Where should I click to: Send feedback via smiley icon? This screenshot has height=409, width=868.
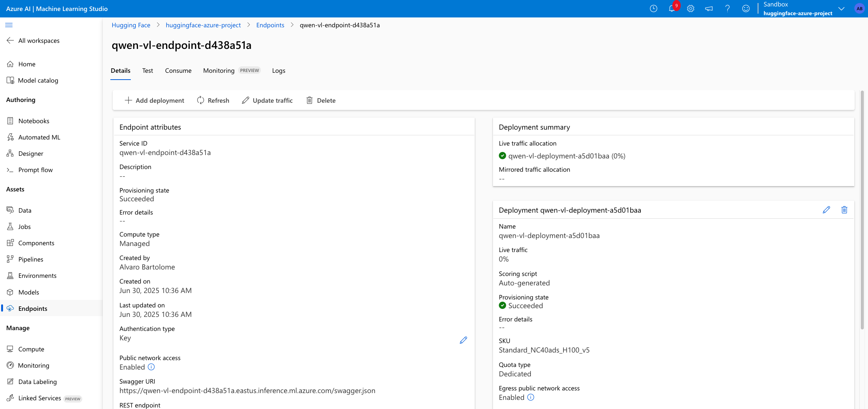point(746,8)
